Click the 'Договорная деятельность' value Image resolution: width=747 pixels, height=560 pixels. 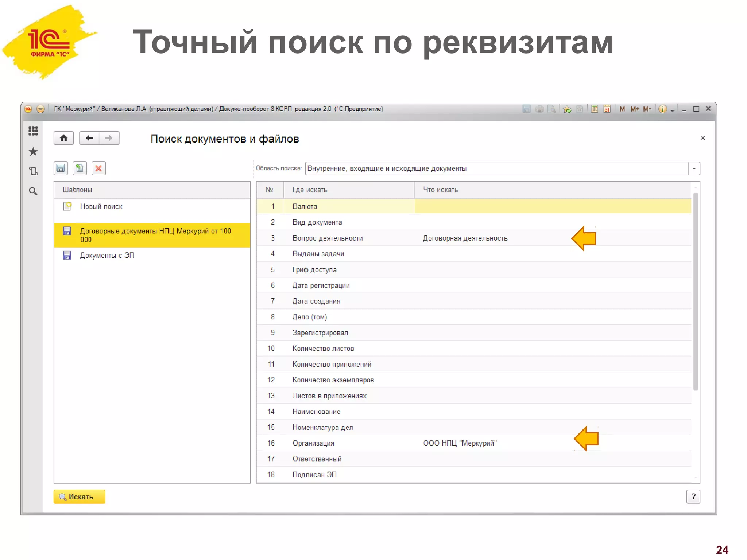coord(465,238)
